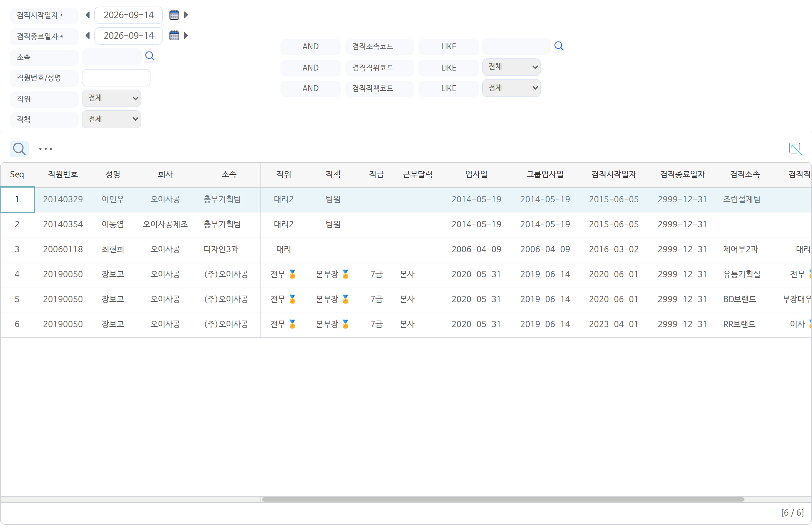Click the 소속 input field
The image size is (812, 530).
pos(112,56)
